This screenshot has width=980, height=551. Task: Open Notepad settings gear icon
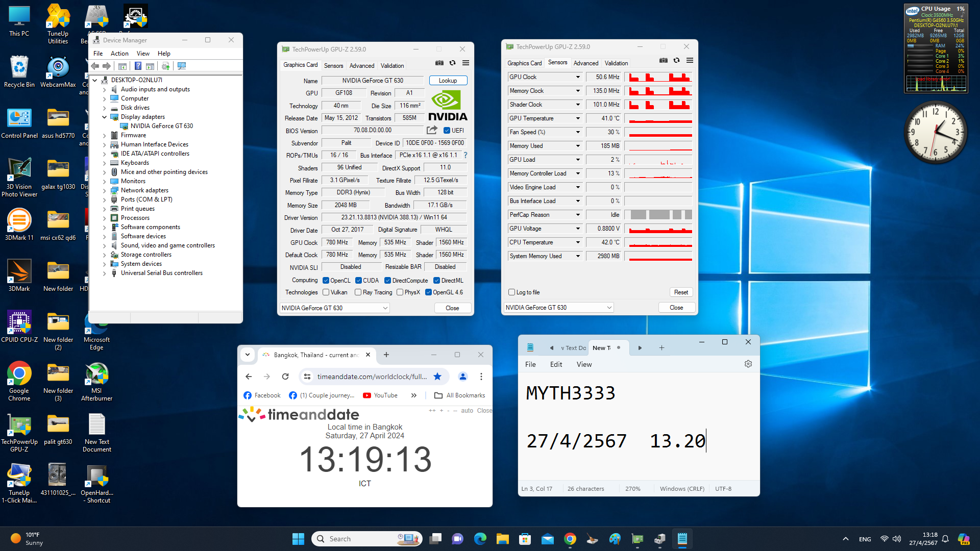click(748, 364)
